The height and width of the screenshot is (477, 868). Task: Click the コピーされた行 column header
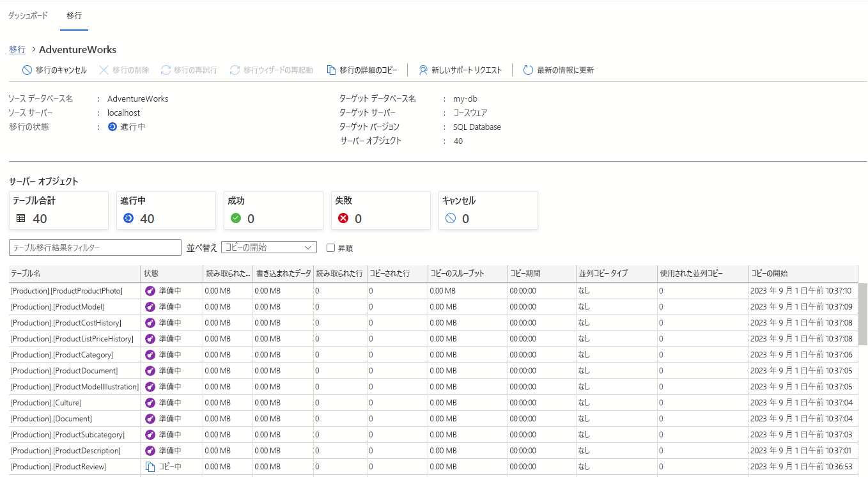point(398,273)
